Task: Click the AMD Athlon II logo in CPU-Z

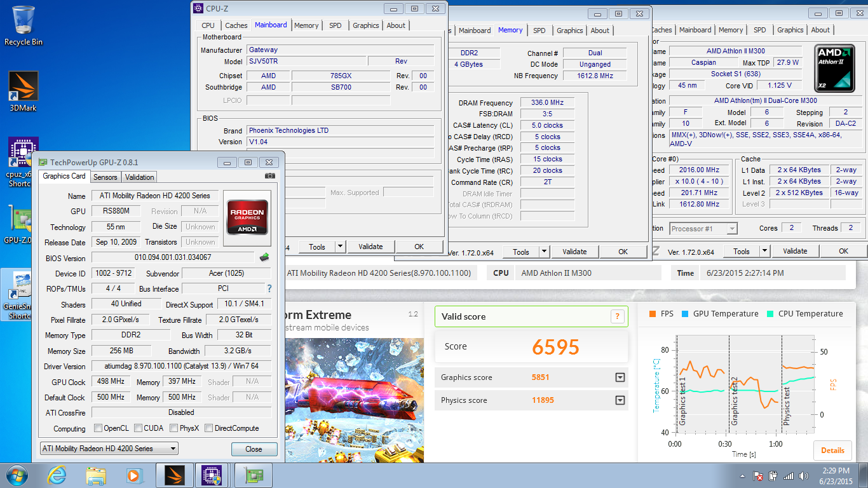Action: click(834, 68)
